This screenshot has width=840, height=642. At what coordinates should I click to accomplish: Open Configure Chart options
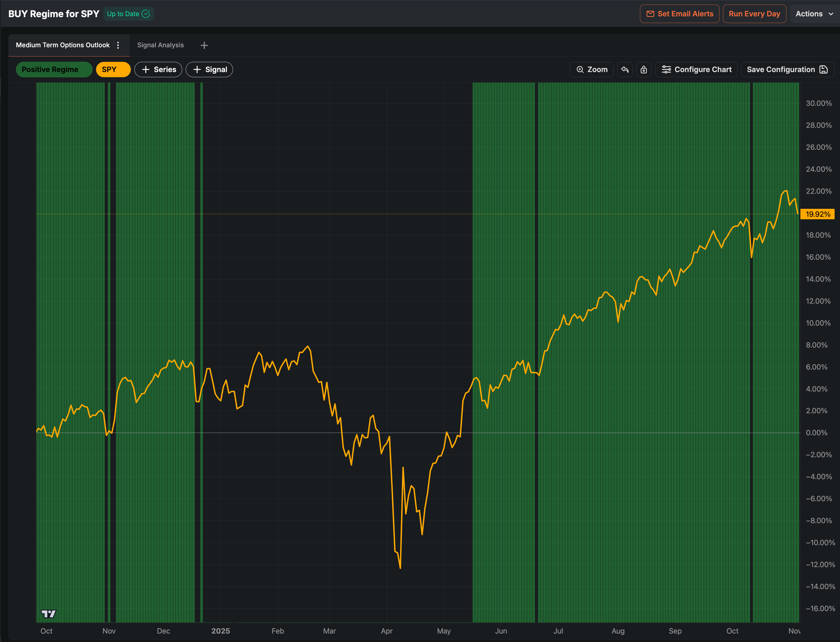pos(696,70)
